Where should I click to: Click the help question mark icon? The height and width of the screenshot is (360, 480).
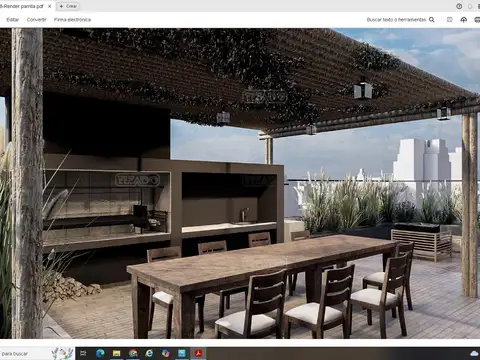pos(459,6)
